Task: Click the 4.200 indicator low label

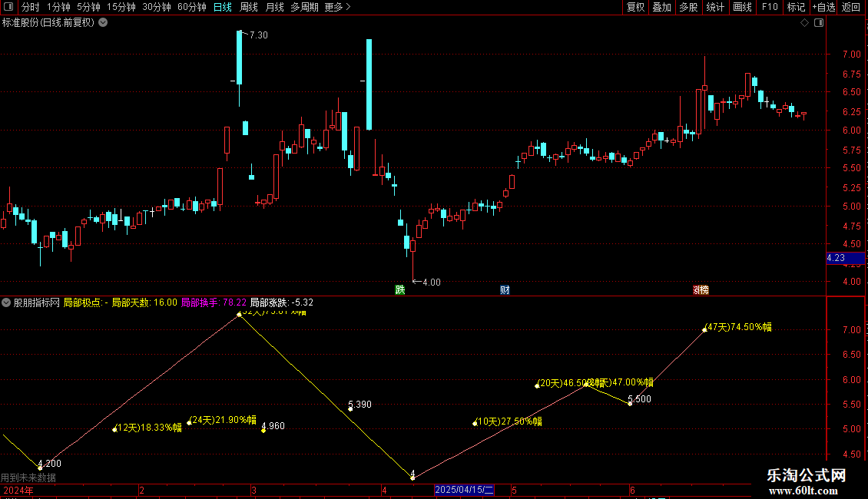Action: point(49,464)
